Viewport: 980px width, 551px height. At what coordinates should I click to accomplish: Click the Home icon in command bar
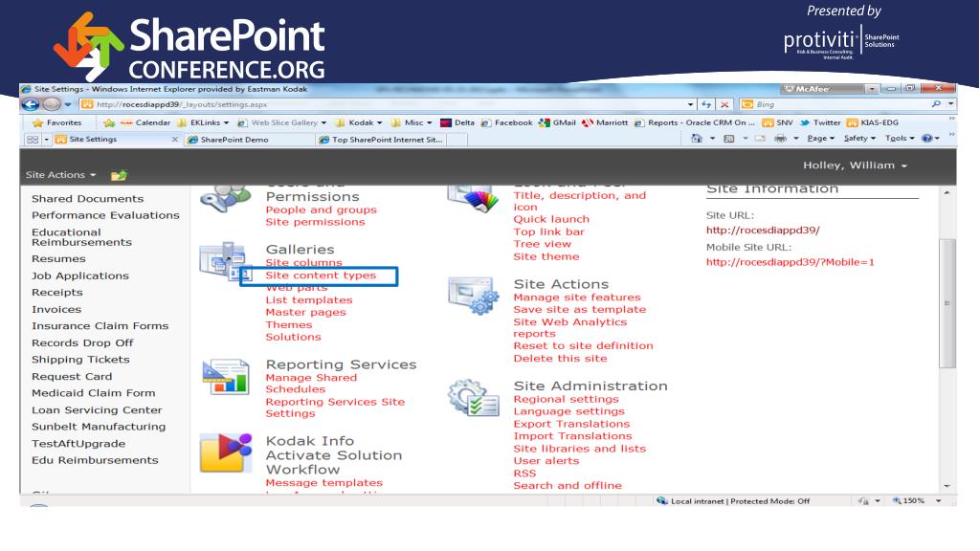[x=697, y=138]
